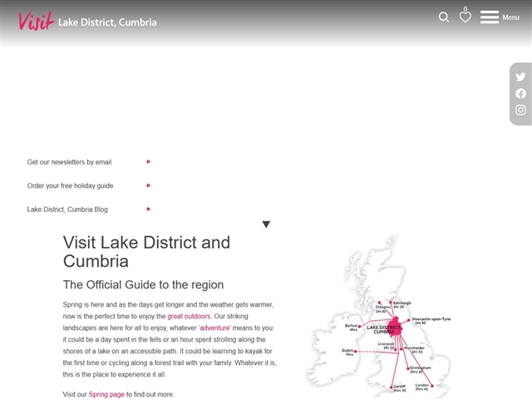This screenshot has height=399, width=532.
Task: Open Lake District, Cumbria Blog link
Action: point(67,209)
